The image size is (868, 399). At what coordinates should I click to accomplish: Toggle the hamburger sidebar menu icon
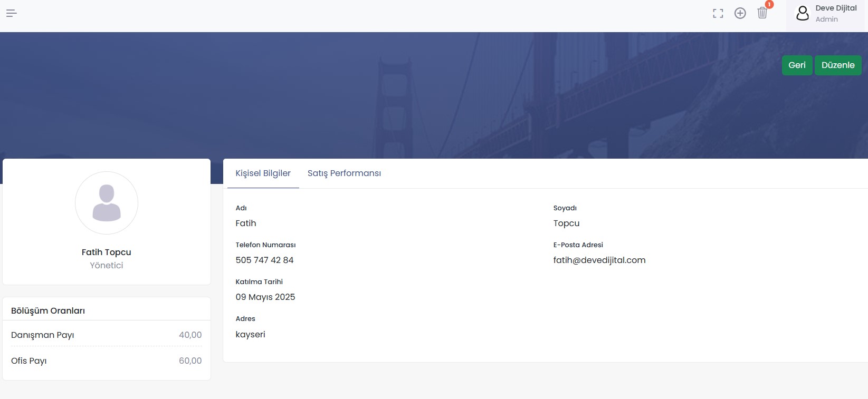click(12, 13)
